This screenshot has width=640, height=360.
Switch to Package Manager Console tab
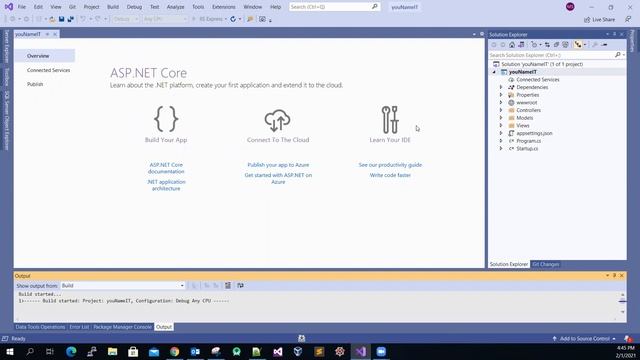[x=122, y=327]
